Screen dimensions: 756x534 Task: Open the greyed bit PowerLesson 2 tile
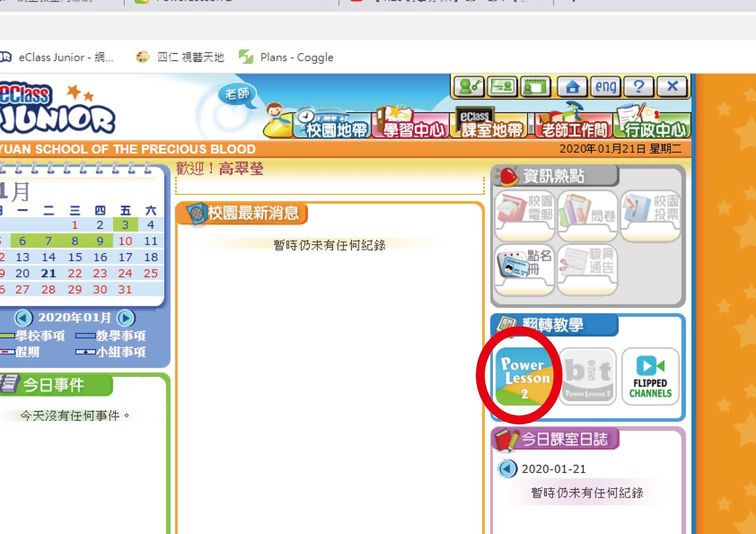coord(588,376)
